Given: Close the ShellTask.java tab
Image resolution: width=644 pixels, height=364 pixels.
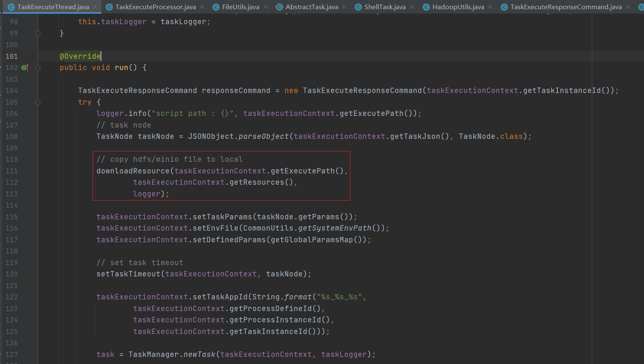Looking at the screenshot, I should pos(412,7).
